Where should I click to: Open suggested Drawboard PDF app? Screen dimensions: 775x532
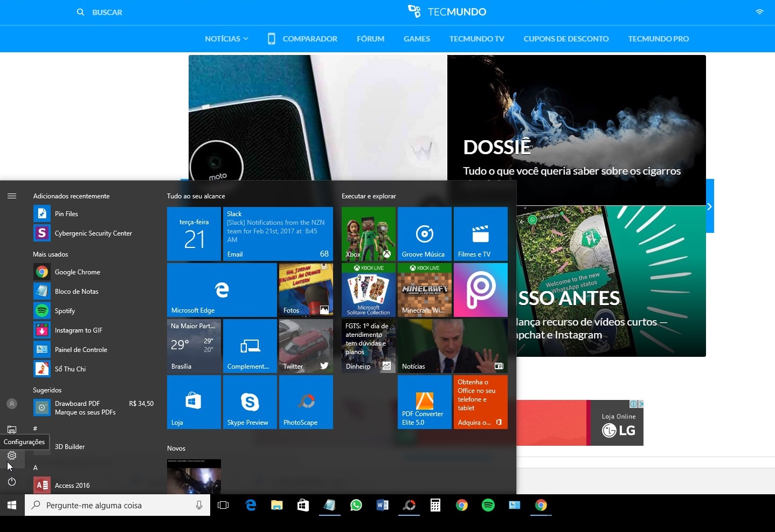coord(94,408)
